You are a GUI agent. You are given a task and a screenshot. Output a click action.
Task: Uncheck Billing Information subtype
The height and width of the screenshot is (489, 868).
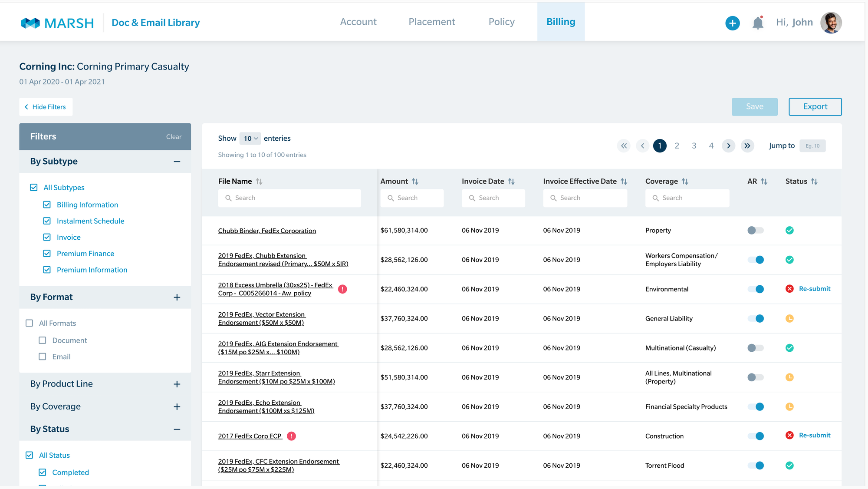[x=47, y=205]
